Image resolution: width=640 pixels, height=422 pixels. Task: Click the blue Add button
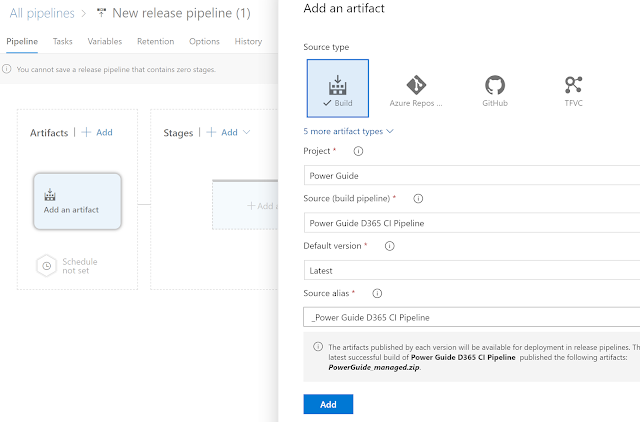[x=328, y=404]
